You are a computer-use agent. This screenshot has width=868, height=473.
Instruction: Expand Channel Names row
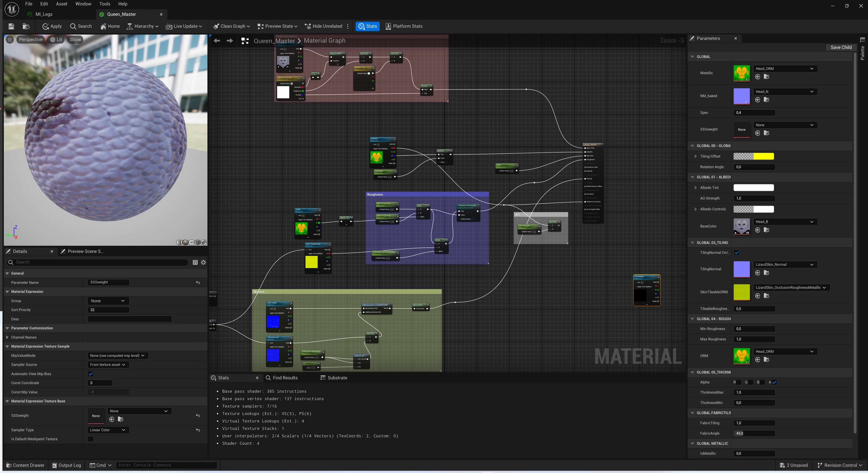click(x=7, y=337)
